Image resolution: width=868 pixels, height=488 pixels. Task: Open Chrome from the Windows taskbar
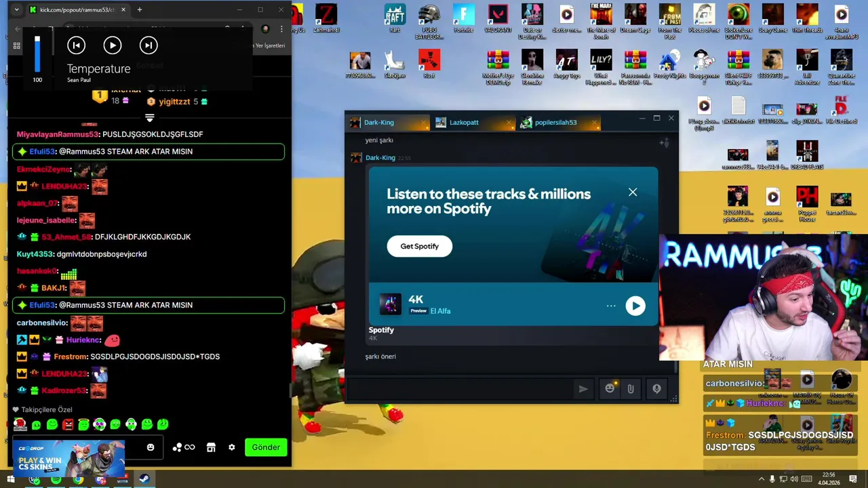[78, 479]
